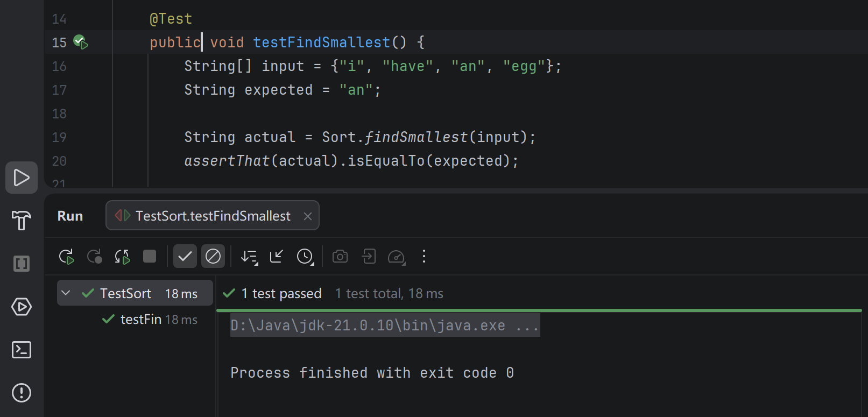Click line number 17 in the gutter

pos(59,90)
